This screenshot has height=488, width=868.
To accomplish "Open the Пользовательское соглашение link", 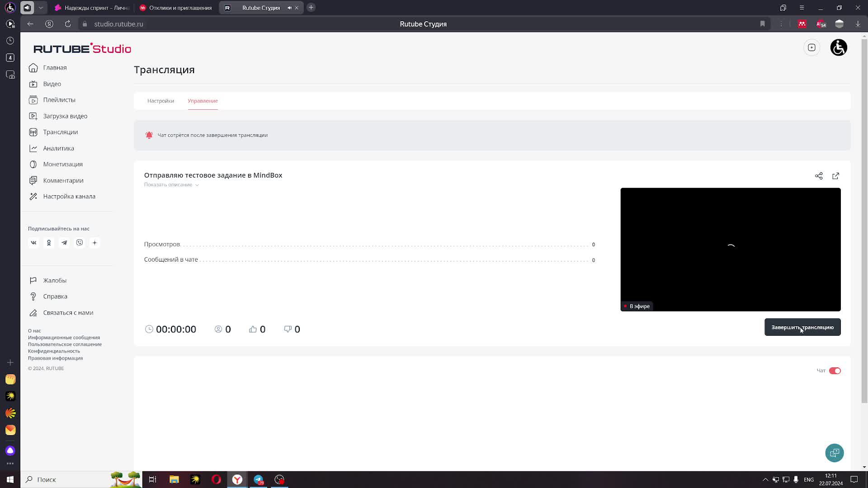I will click(x=65, y=344).
